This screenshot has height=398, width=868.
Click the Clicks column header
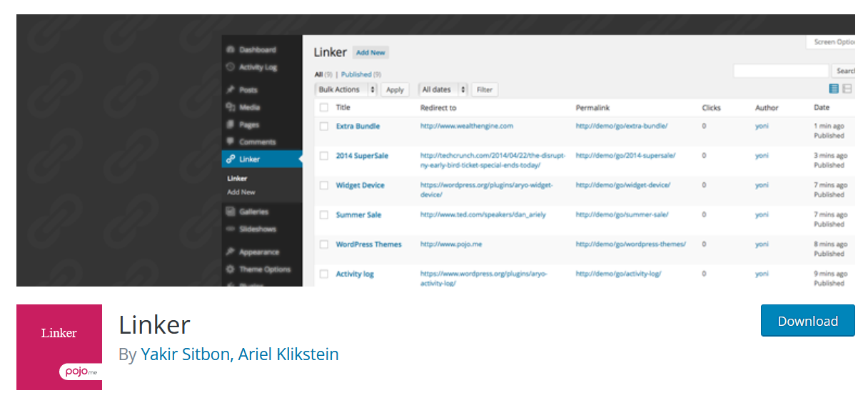(712, 108)
